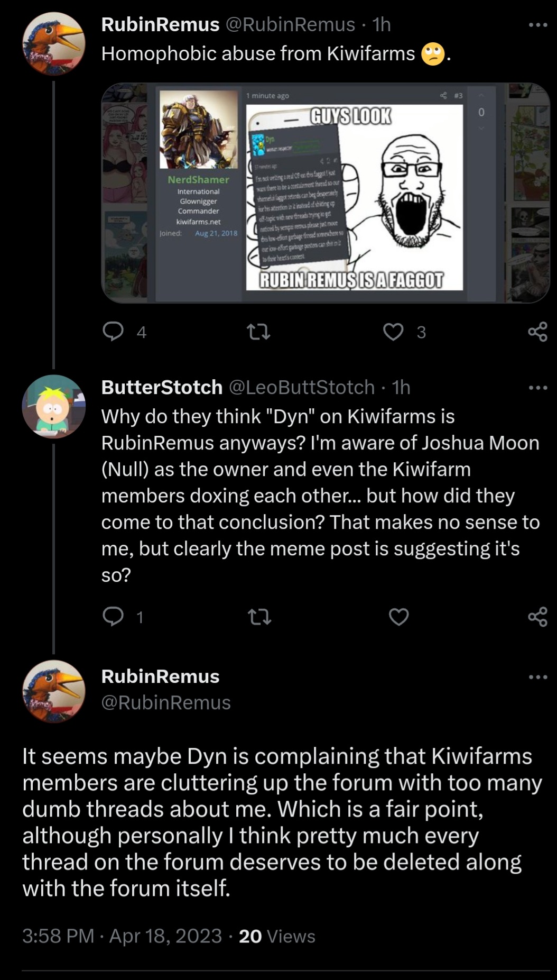Retweet the 'Homophobic abuse from Kiwifarms' tweet

[x=259, y=332]
